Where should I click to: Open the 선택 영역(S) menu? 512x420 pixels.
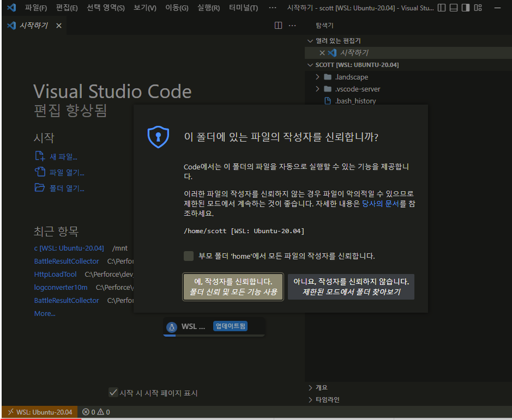tap(106, 8)
